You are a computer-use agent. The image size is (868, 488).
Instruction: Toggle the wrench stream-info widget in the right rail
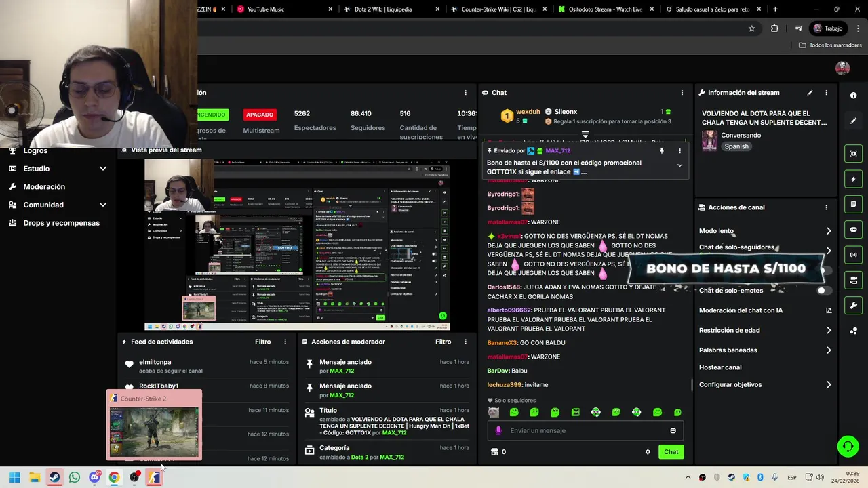(853, 306)
